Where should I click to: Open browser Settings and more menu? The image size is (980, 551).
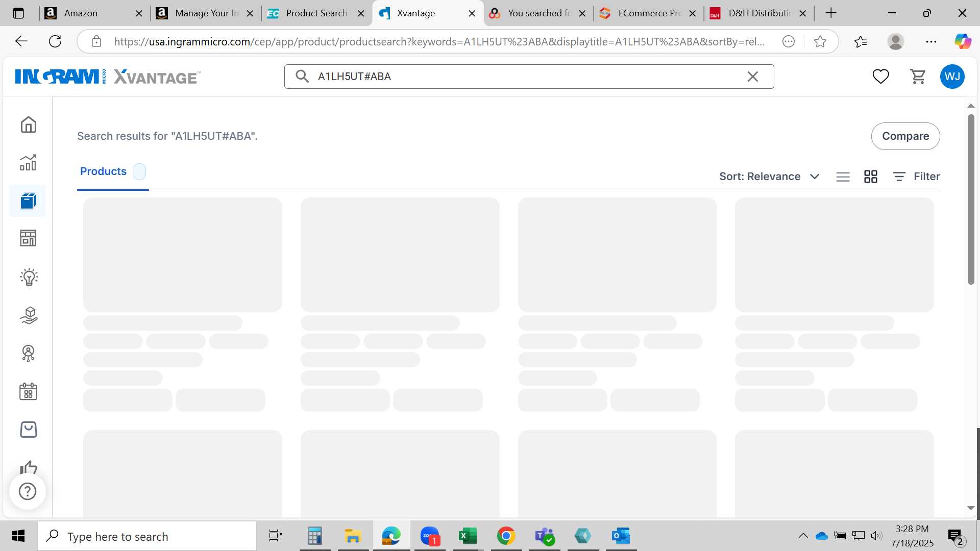[x=931, y=41]
